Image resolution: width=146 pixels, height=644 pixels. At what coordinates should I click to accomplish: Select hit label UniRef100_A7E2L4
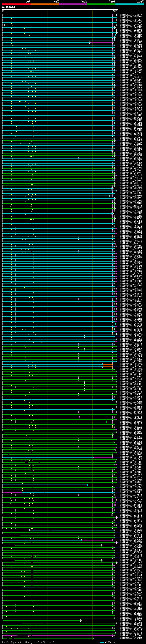click(131, 88)
